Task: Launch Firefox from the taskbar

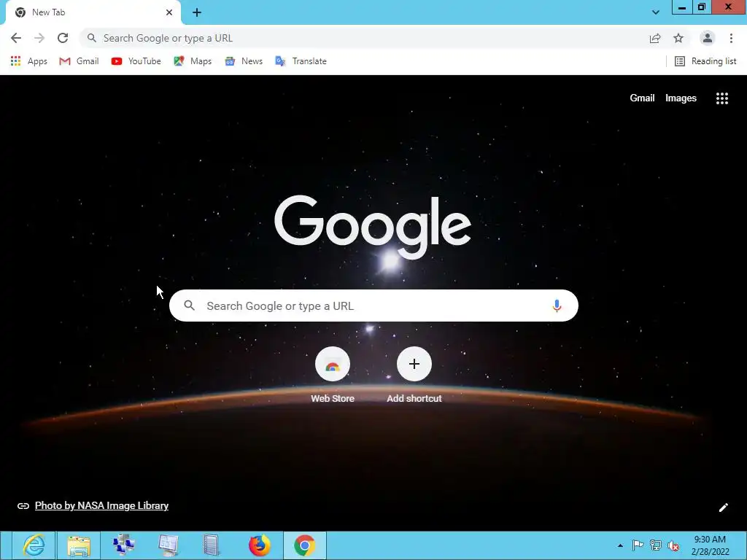Action: 259,545
